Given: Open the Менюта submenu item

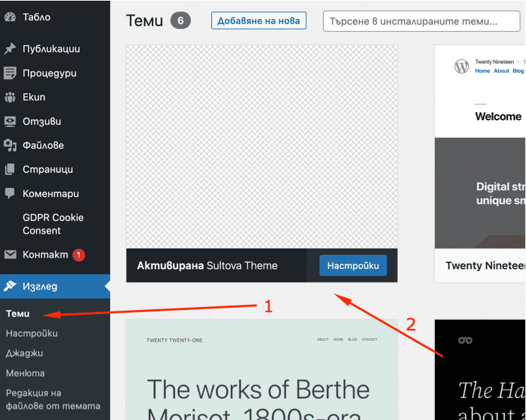Looking at the screenshot, I should click(25, 373).
